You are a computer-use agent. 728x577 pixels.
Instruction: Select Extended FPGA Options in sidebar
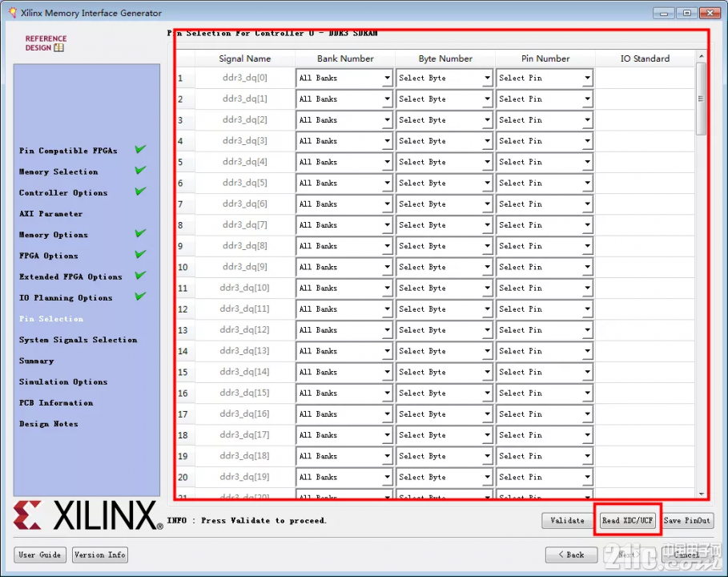(70, 276)
